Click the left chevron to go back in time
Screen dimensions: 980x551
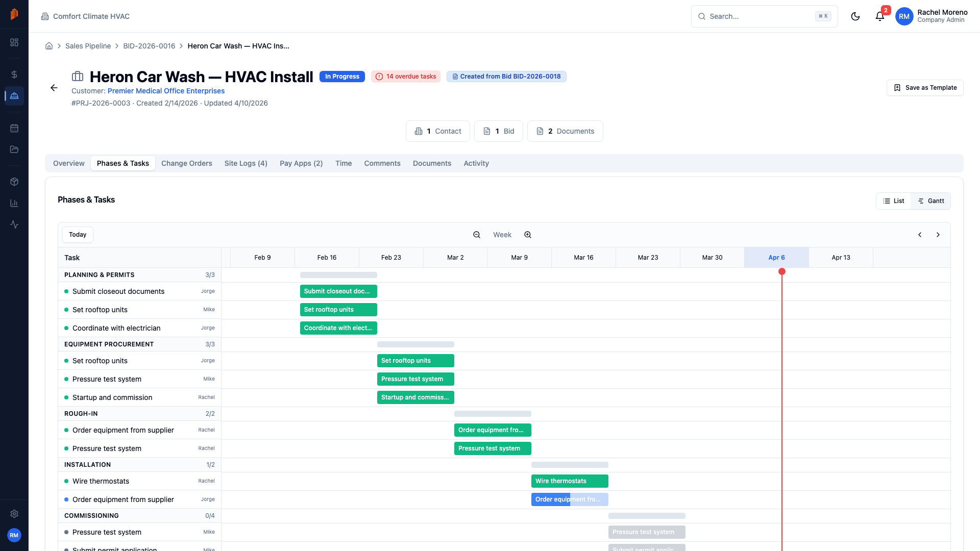920,235
